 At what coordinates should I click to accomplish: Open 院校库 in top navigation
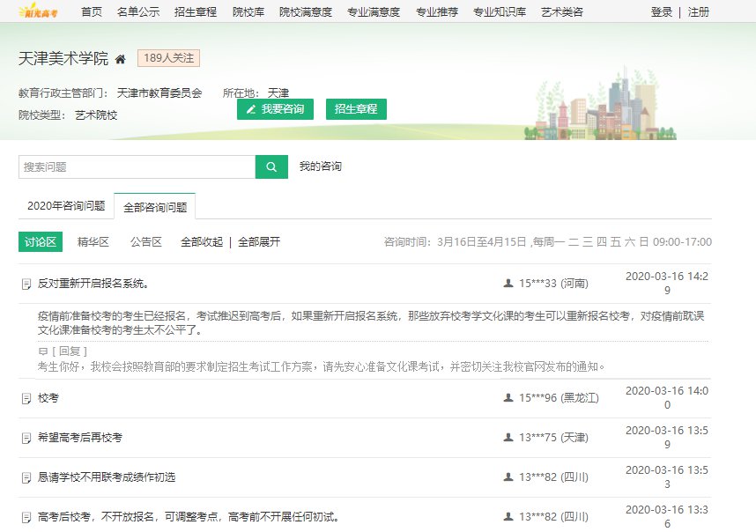[x=250, y=12]
